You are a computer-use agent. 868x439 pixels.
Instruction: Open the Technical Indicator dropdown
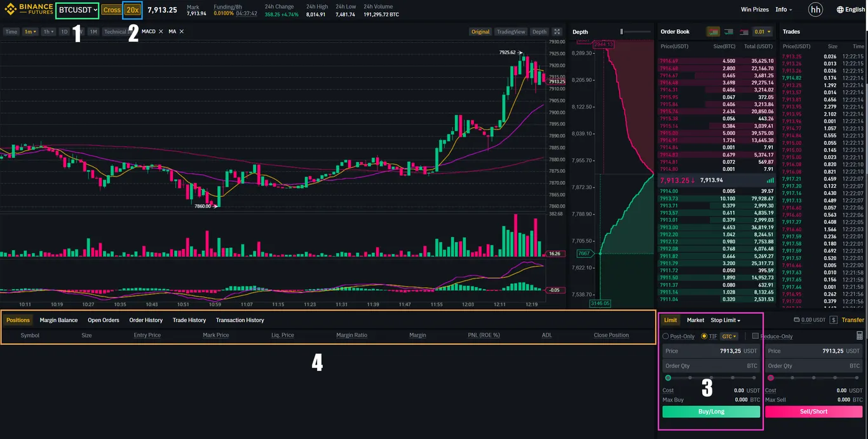(118, 32)
